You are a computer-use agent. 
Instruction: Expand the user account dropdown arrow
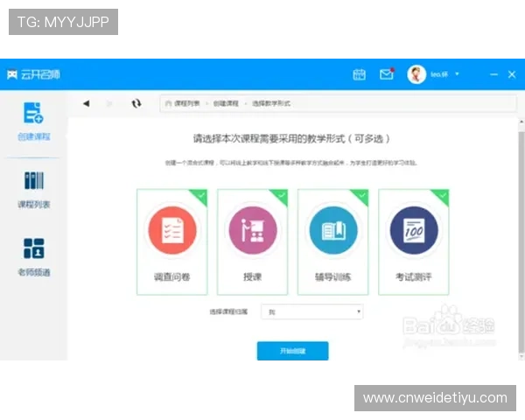coord(457,74)
